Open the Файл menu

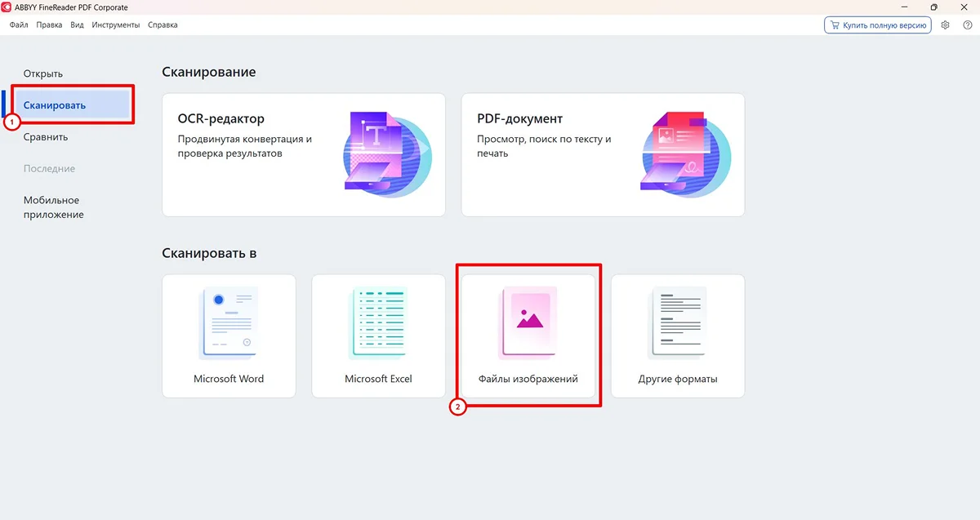click(x=19, y=25)
